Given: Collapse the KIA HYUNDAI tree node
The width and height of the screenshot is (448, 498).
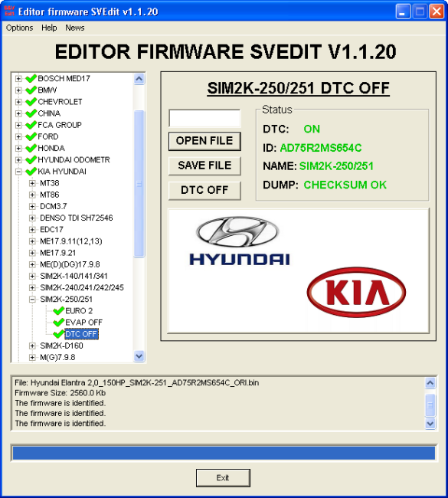Looking at the screenshot, I should pyautogui.click(x=18, y=172).
